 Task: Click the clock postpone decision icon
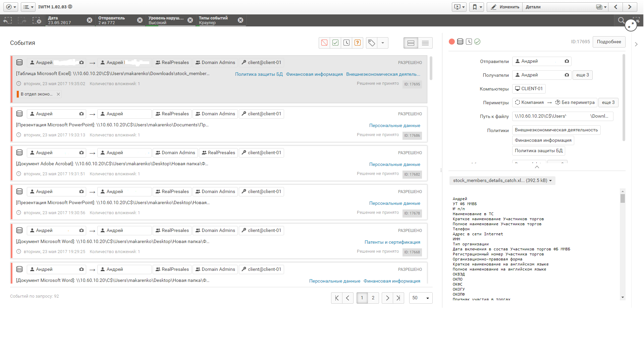[346, 43]
